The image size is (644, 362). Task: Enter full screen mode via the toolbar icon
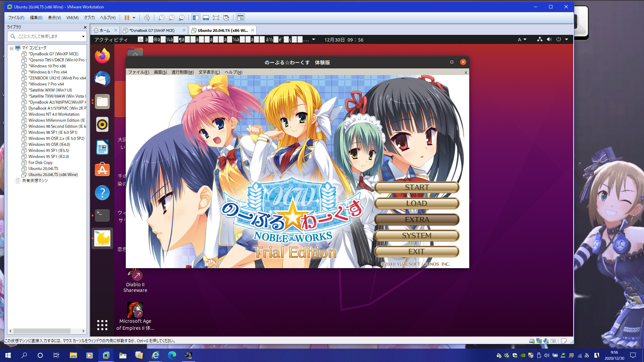point(216,18)
